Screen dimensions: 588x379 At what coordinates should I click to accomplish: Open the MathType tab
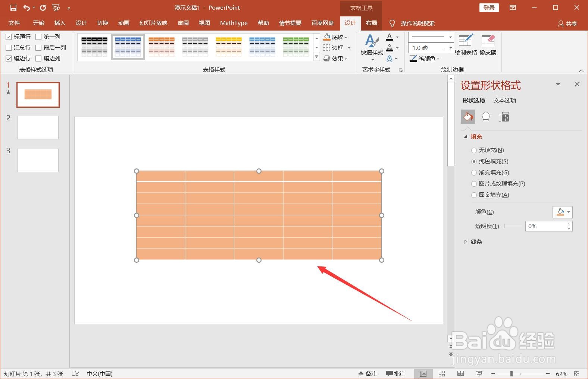[x=234, y=23]
